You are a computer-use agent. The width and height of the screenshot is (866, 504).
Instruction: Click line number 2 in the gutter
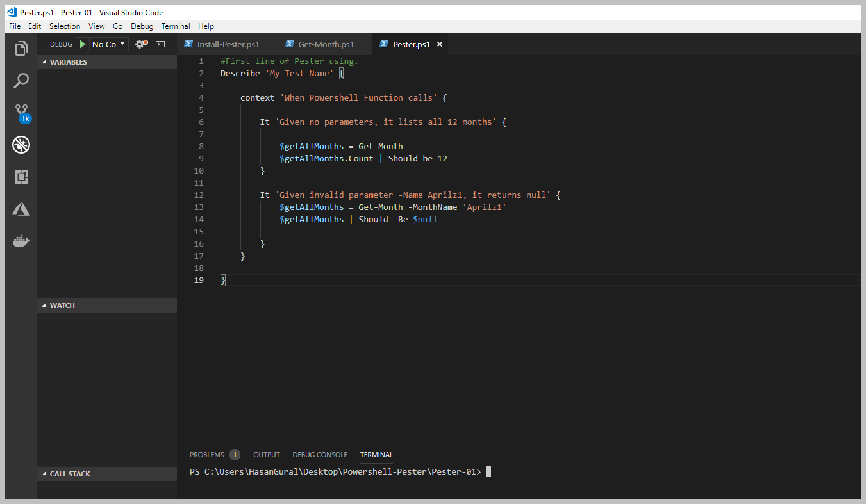click(201, 73)
